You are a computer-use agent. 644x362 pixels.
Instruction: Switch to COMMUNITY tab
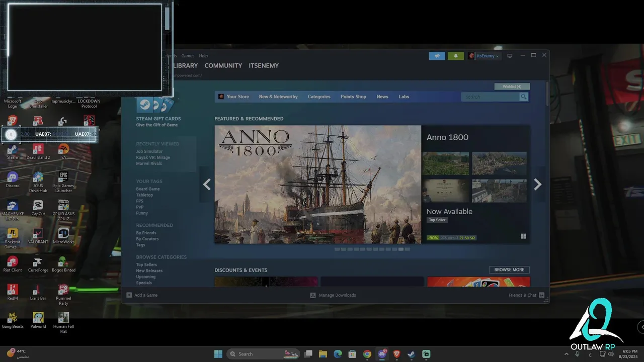click(223, 66)
